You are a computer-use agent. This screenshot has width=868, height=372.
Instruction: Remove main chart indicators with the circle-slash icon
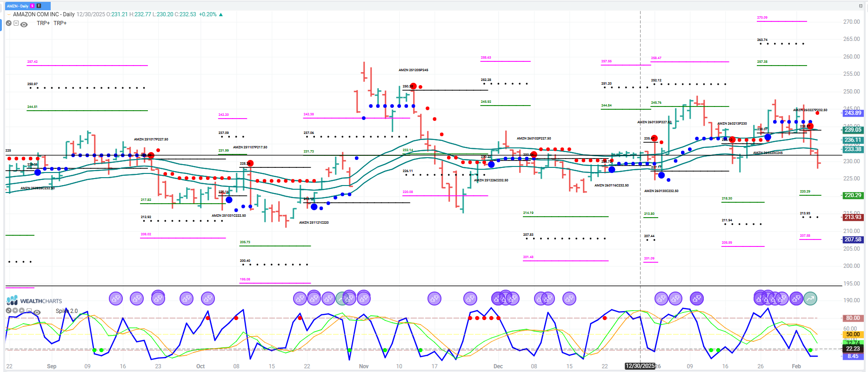click(x=9, y=23)
